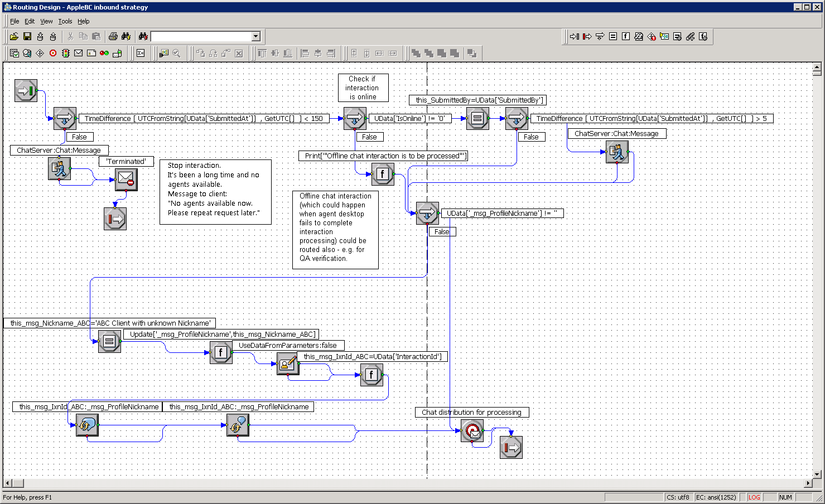The height and width of the screenshot is (504, 825).
Task: Open the View menu
Action: point(46,21)
